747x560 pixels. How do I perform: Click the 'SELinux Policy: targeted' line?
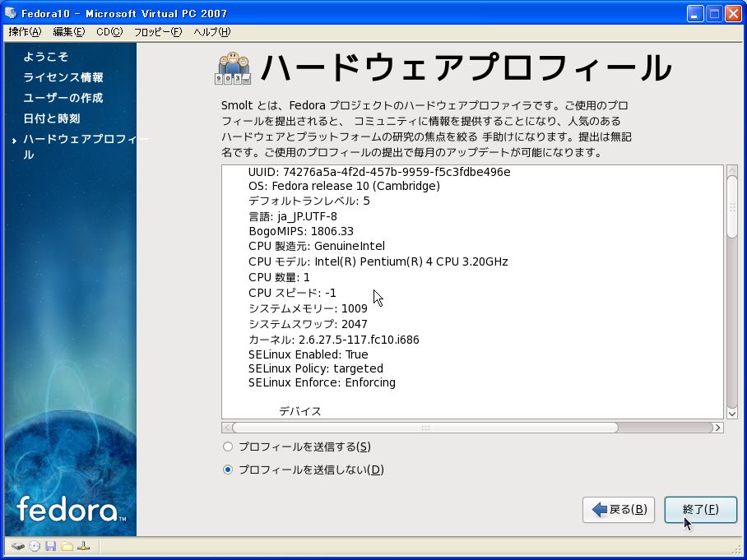click(316, 369)
